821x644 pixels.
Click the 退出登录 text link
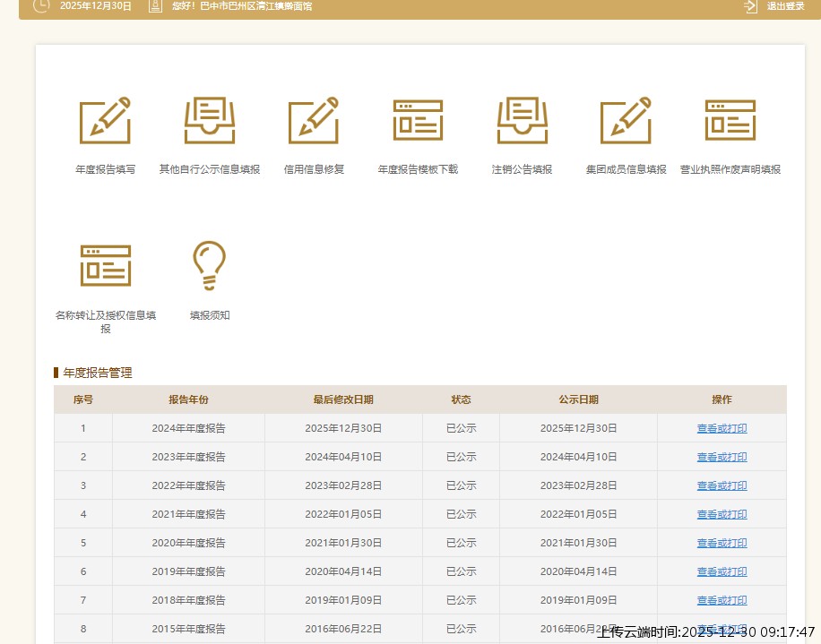[x=785, y=6]
